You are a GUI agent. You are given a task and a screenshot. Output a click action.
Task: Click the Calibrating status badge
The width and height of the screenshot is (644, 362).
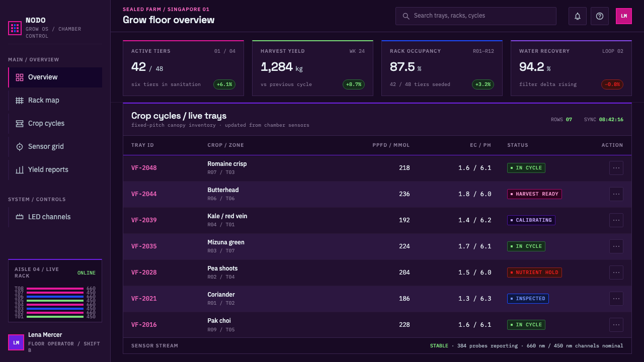click(x=531, y=220)
